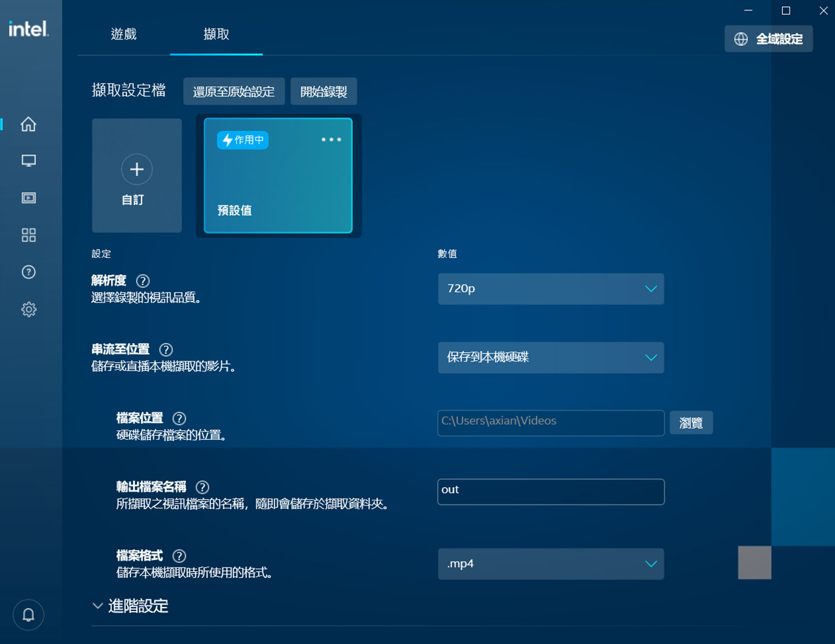Select the 擷取 tab
Viewport: 835px width, 644px height.
(216, 34)
